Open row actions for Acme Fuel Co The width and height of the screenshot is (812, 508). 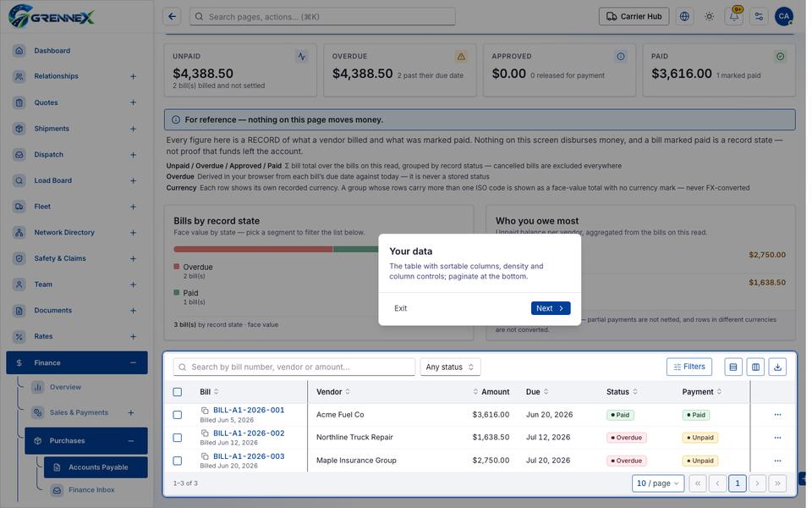pos(777,415)
